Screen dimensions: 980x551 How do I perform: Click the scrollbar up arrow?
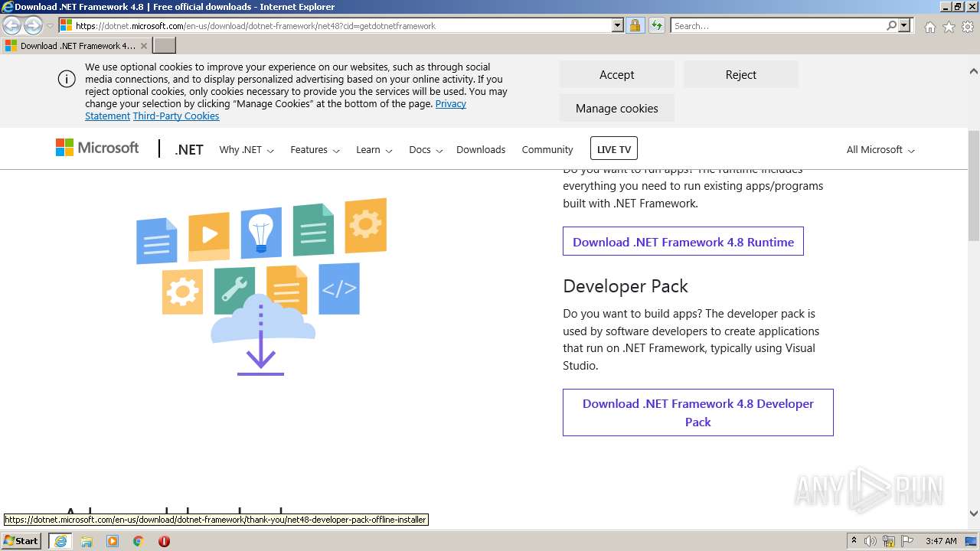pyautogui.click(x=974, y=71)
